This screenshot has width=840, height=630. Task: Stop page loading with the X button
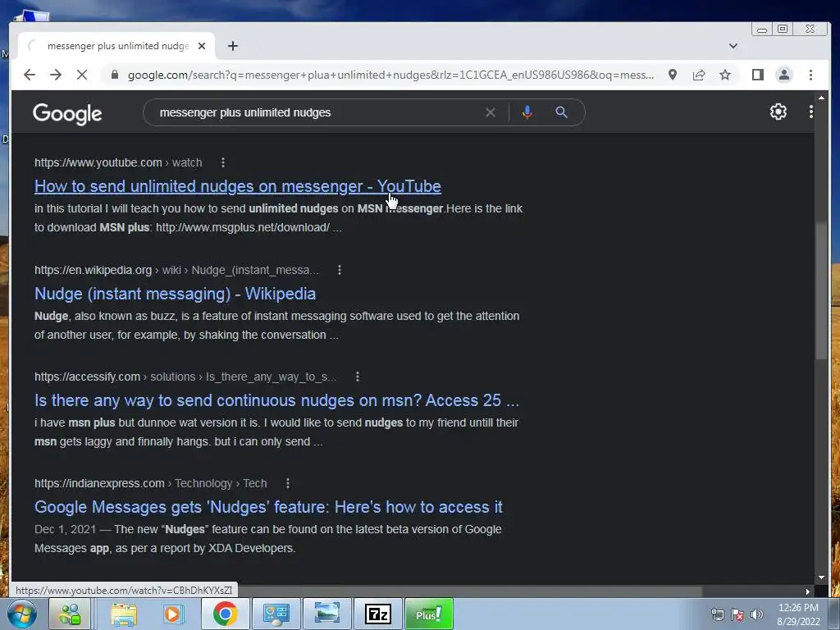click(x=82, y=75)
